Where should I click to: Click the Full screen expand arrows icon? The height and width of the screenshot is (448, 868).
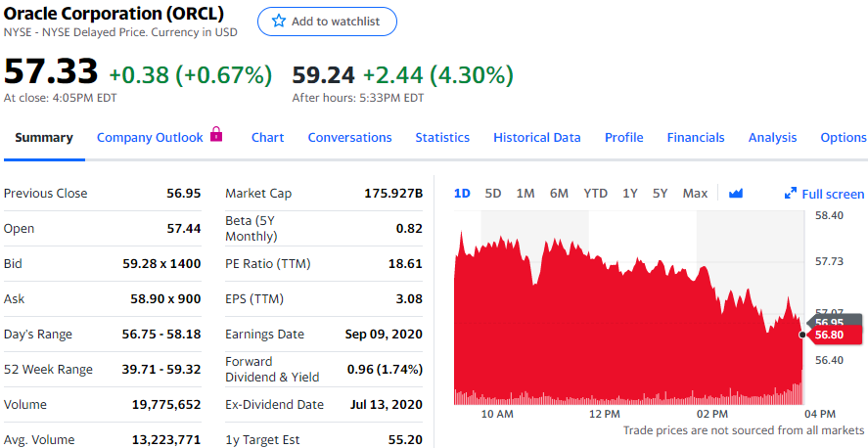click(x=791, y=194)
